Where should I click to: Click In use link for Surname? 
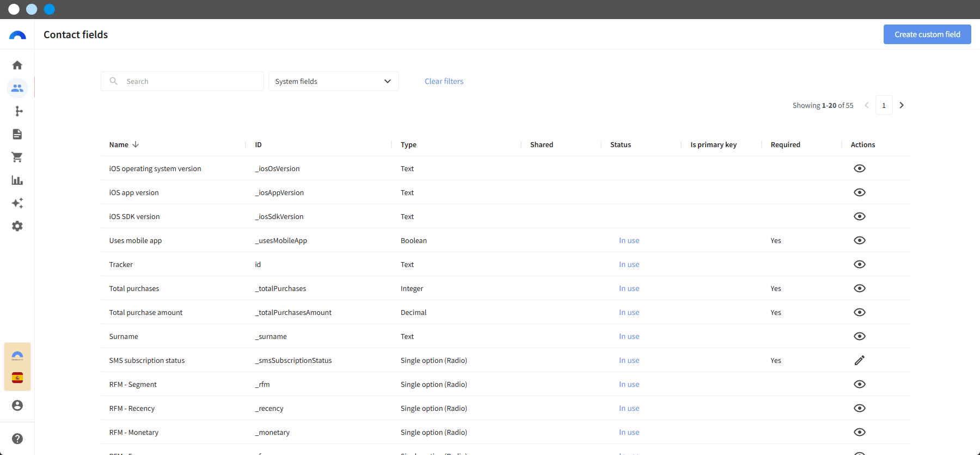tap(629, 336)
